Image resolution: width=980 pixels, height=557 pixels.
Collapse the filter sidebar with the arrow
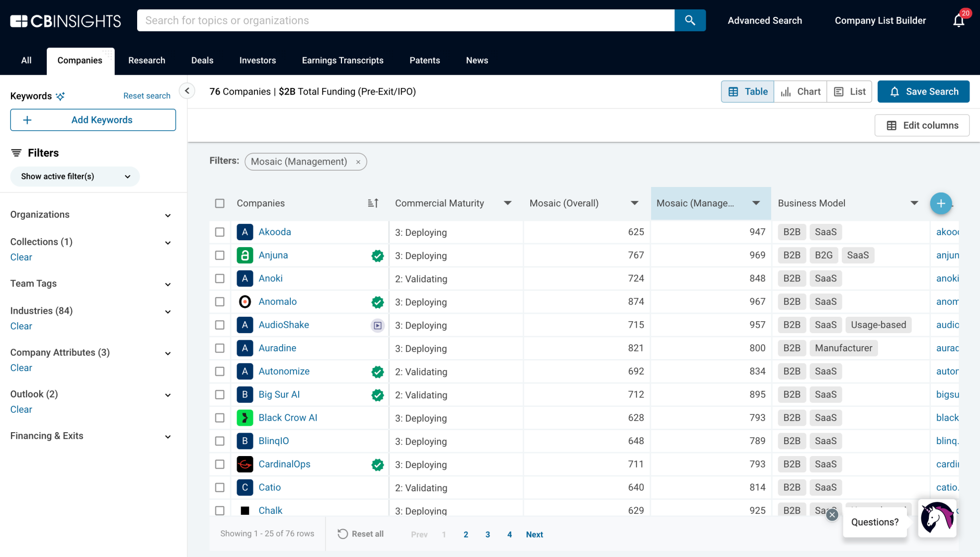(187, 91)
